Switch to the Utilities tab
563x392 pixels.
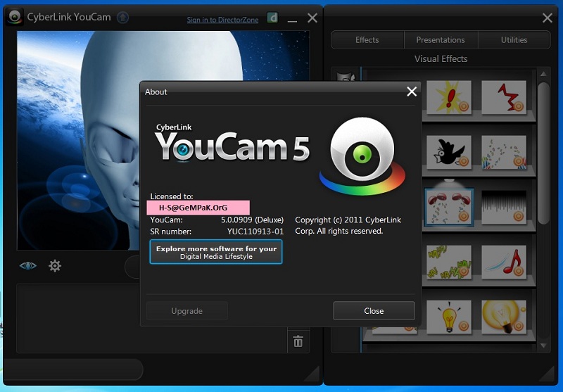pos(514,40)
